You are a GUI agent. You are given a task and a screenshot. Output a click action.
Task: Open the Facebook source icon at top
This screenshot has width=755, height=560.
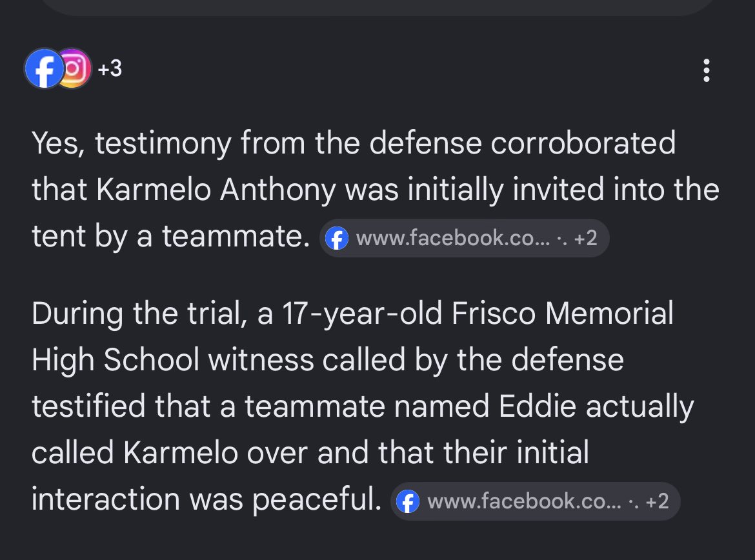44,68
